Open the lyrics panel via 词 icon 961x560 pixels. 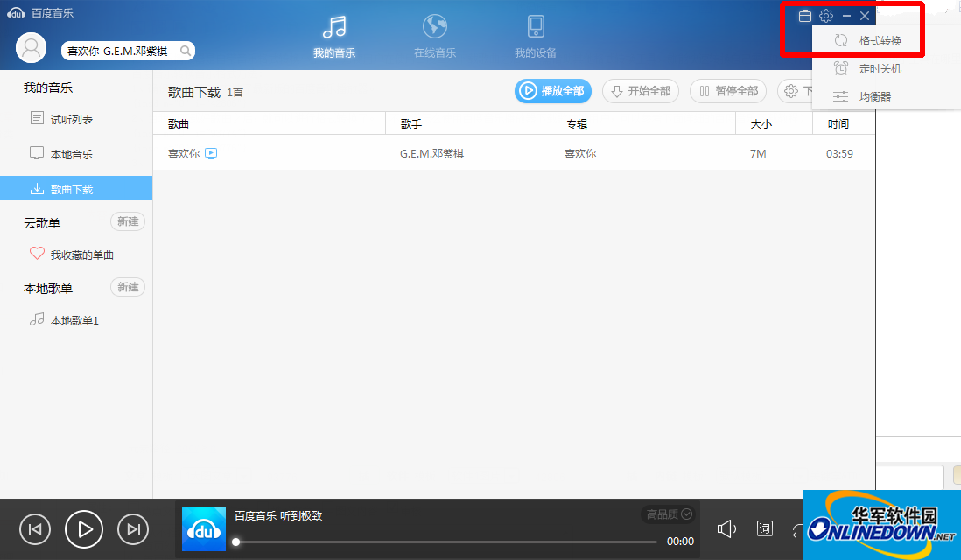(x=764, y=528)
